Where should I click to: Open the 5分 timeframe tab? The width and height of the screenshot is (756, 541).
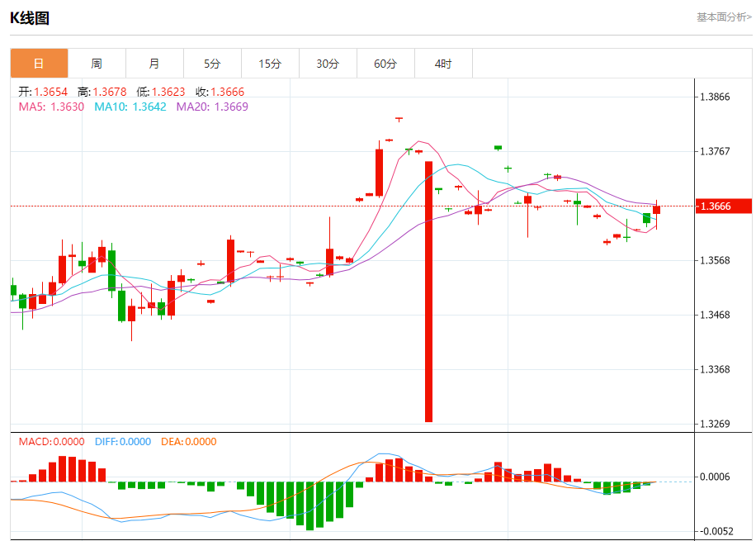(213, 64)
